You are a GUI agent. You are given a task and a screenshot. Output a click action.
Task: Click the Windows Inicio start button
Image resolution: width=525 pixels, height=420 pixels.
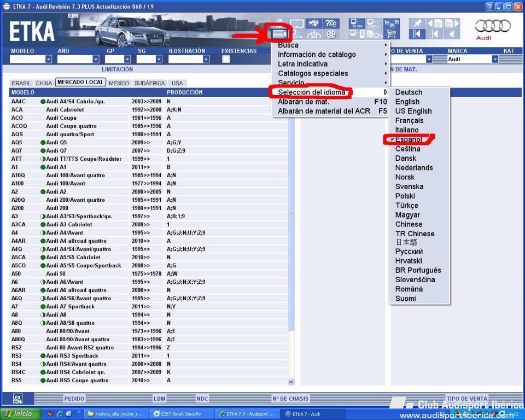pyautogui.click(x=21, y=414)
